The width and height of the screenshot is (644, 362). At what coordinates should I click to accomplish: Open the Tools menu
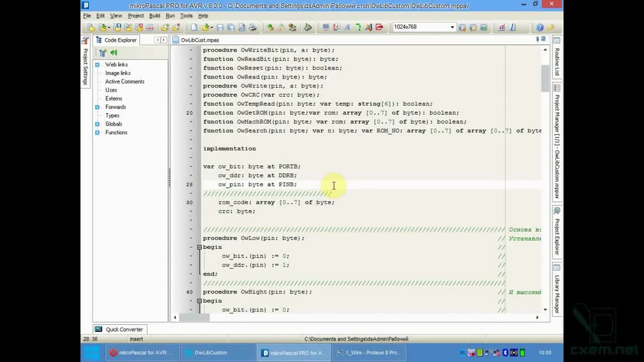[x=186, y=16]
